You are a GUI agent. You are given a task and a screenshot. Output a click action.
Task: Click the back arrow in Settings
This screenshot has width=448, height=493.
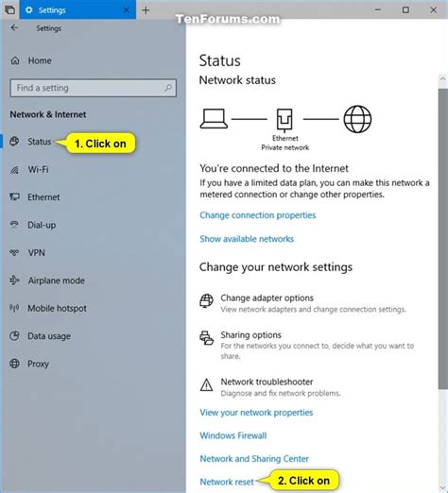click(14, 28)
